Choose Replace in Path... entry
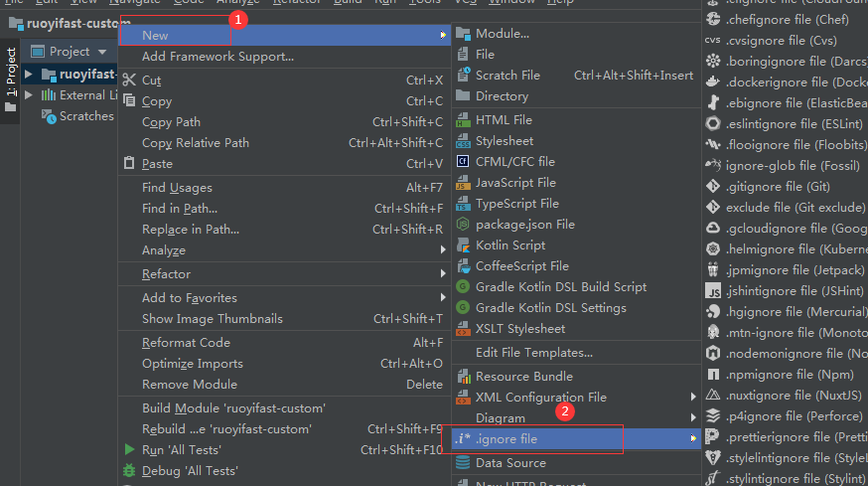This screenshot has width=868, height=486. click(x=285, y=229)
